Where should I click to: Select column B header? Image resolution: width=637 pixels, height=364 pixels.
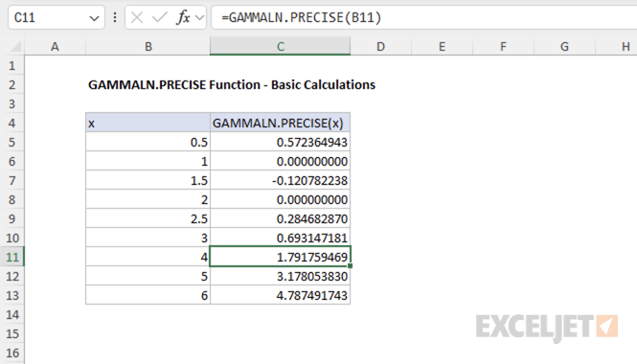(148, 46)
